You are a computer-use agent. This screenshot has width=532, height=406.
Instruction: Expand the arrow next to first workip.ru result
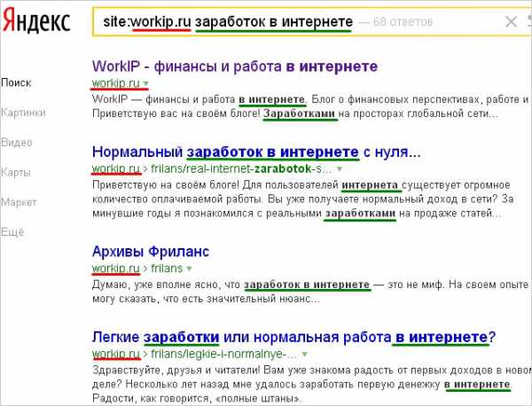click(145, 83)
